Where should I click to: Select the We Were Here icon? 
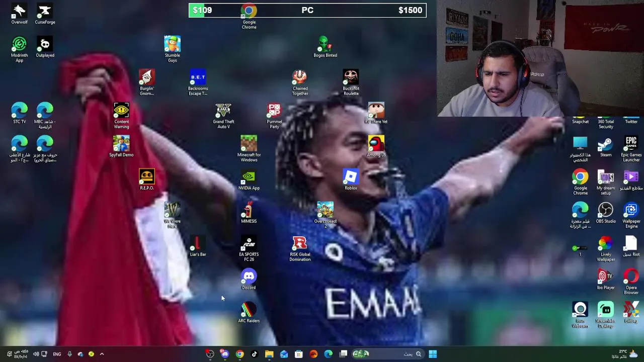(x=172, y=216)
